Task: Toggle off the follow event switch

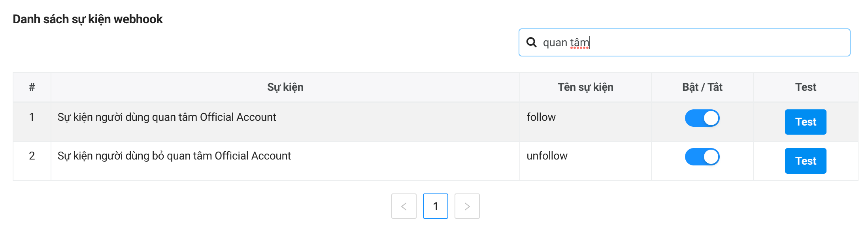Action: (702, 118)
